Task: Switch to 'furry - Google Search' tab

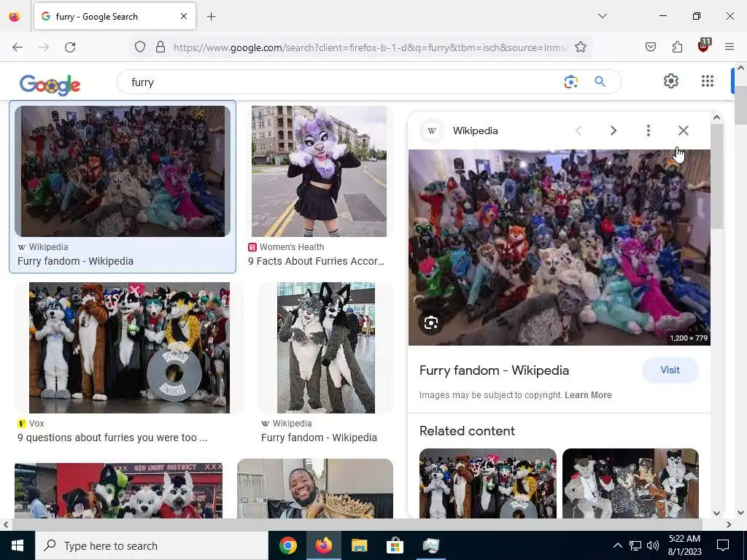Action: pos(115,16)
